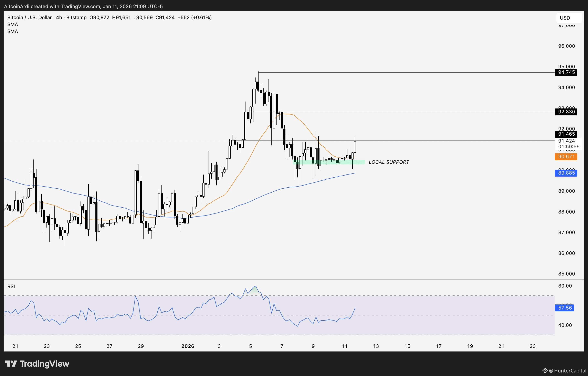Viewport: 588px width, 376px height.
Task: Click the bold 2026 time axis label
Action: [x=188, y=346]
